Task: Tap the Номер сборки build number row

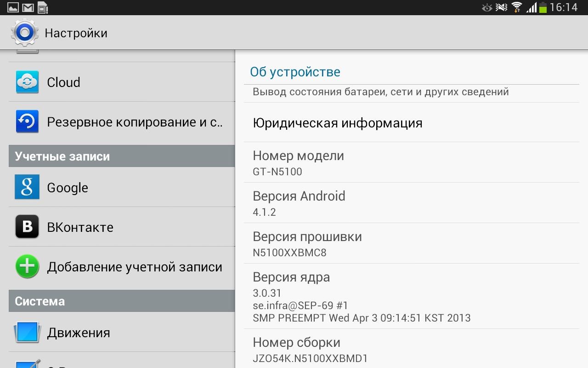Action: pos(411,350)
